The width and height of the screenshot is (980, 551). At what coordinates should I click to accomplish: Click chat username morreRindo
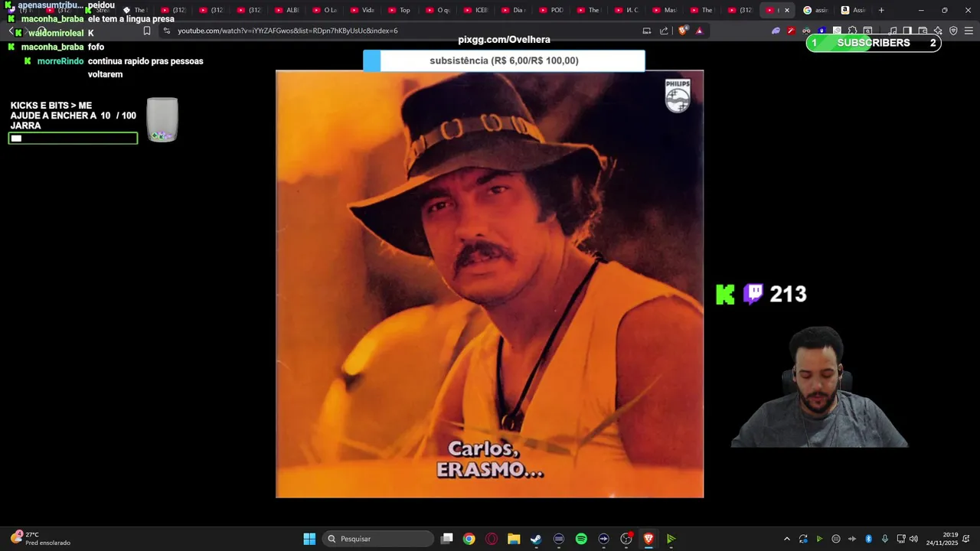coord(60,61)
